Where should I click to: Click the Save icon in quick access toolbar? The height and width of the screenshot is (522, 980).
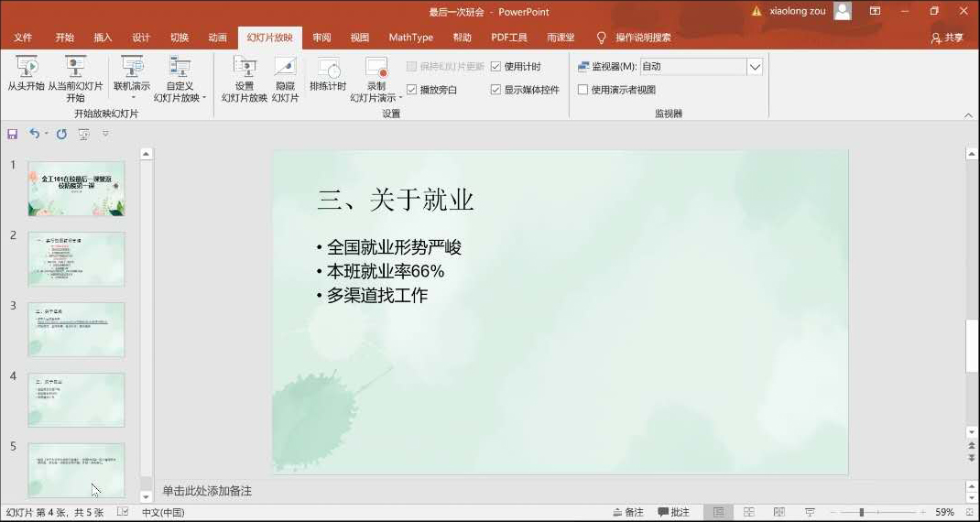click(12, 134)
